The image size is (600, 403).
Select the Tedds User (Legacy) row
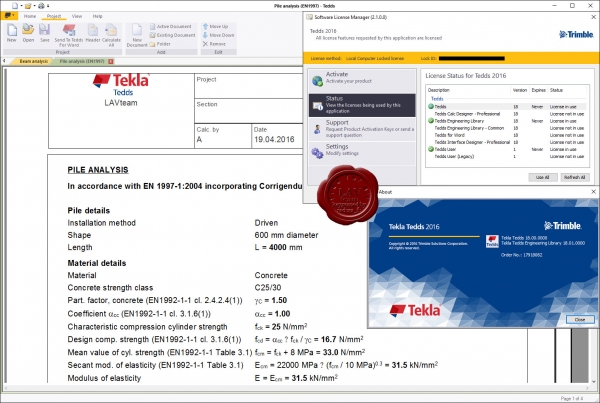[x=507, y=157]
